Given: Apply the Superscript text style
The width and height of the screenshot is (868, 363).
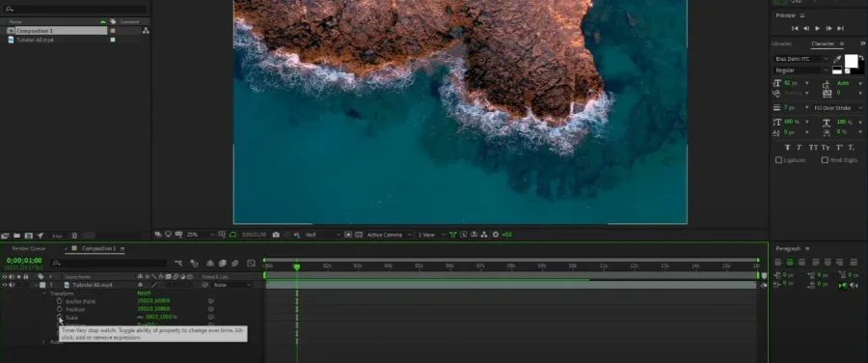Looking at the screenshot, I should pos(839,147).
